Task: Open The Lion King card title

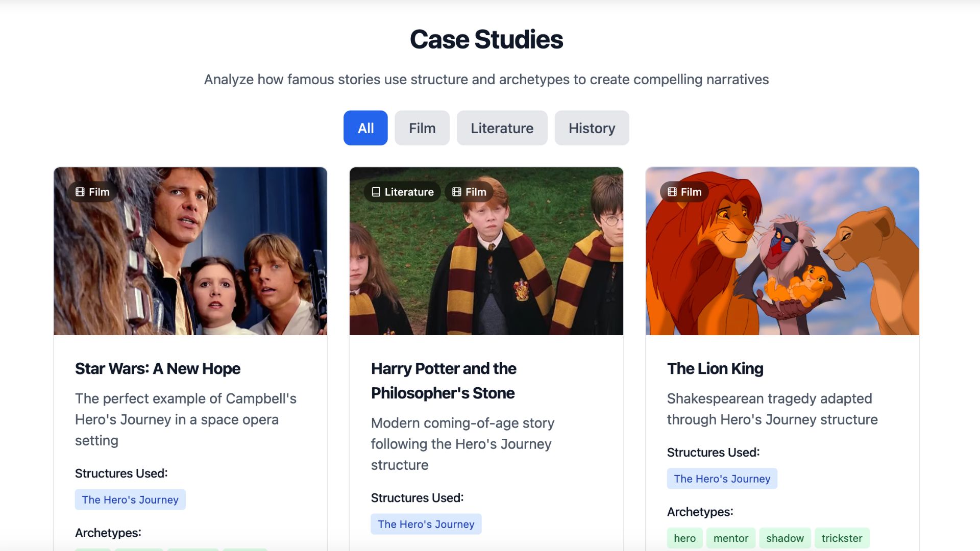Action: pos(715,368)
